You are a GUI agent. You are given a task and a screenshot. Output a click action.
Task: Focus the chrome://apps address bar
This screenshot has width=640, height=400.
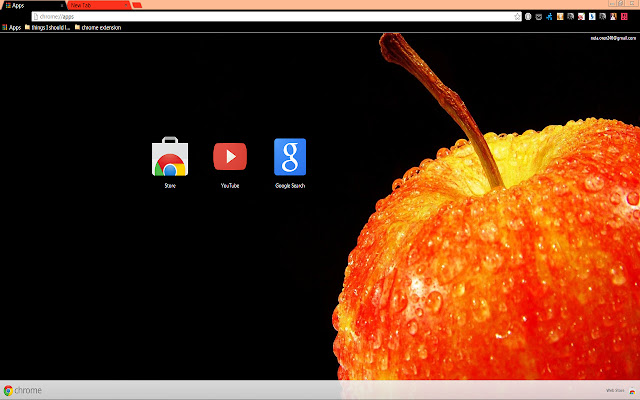point(270,17)
